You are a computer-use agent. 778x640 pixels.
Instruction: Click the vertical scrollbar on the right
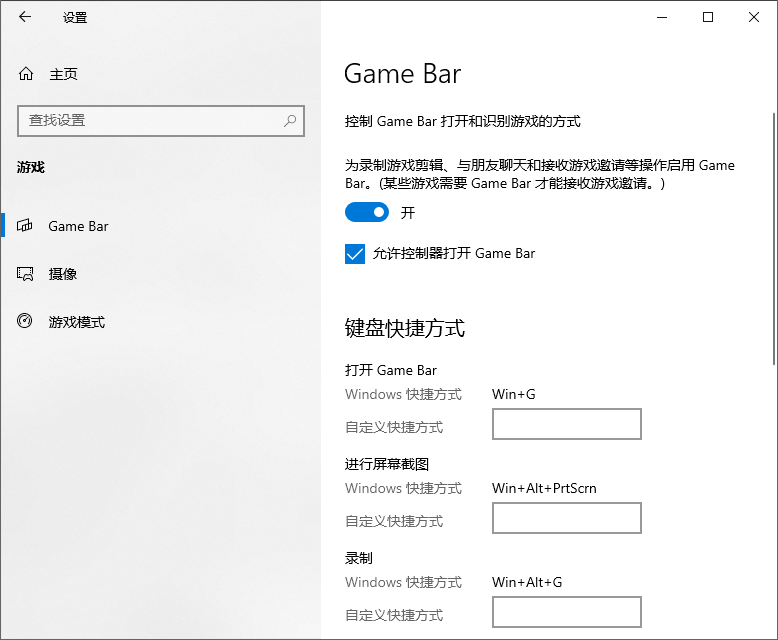tap(774, 238)
